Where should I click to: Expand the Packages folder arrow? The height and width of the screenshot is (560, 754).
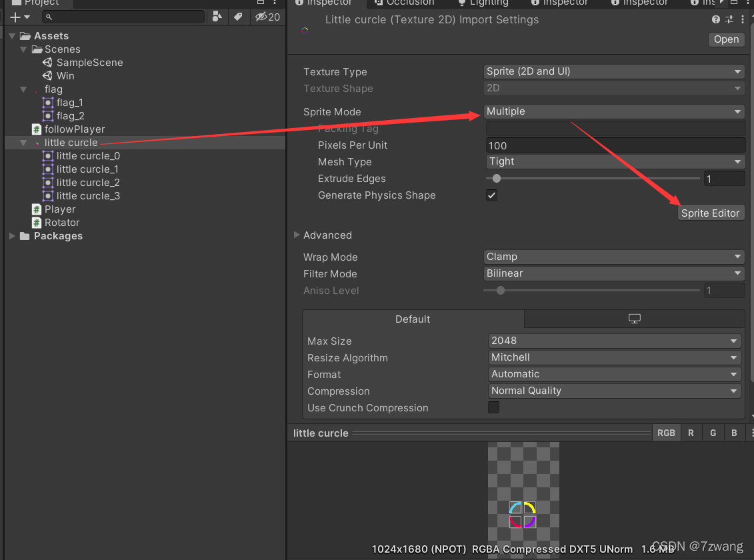12,236
